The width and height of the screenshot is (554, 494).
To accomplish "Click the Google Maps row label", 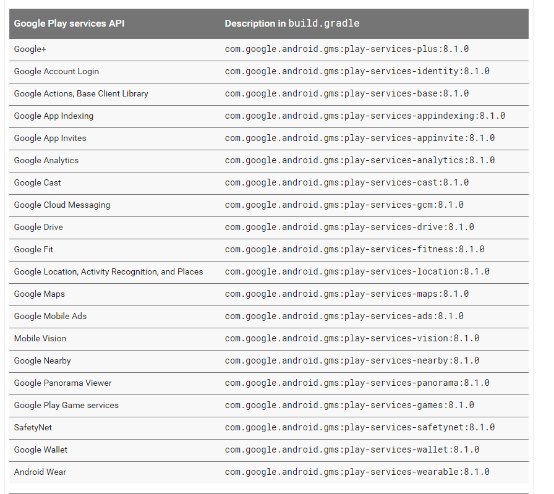I will (39, 294).
